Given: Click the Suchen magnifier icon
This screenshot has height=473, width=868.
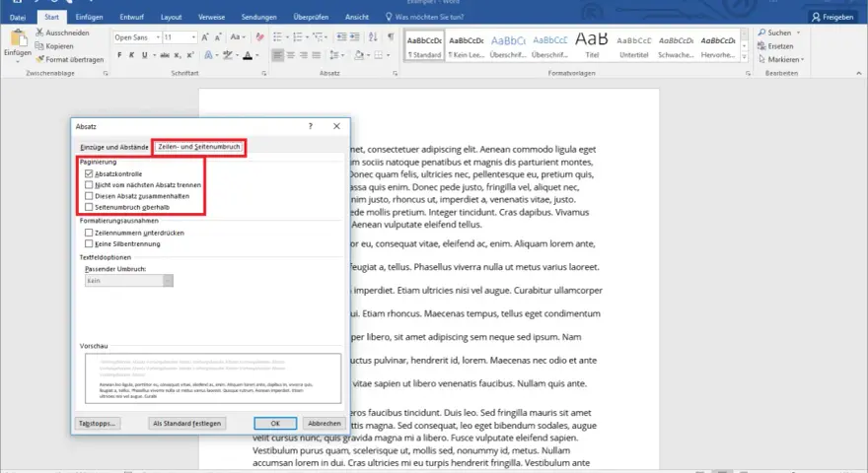Looking at the screenshot, I should coord(762,33).
